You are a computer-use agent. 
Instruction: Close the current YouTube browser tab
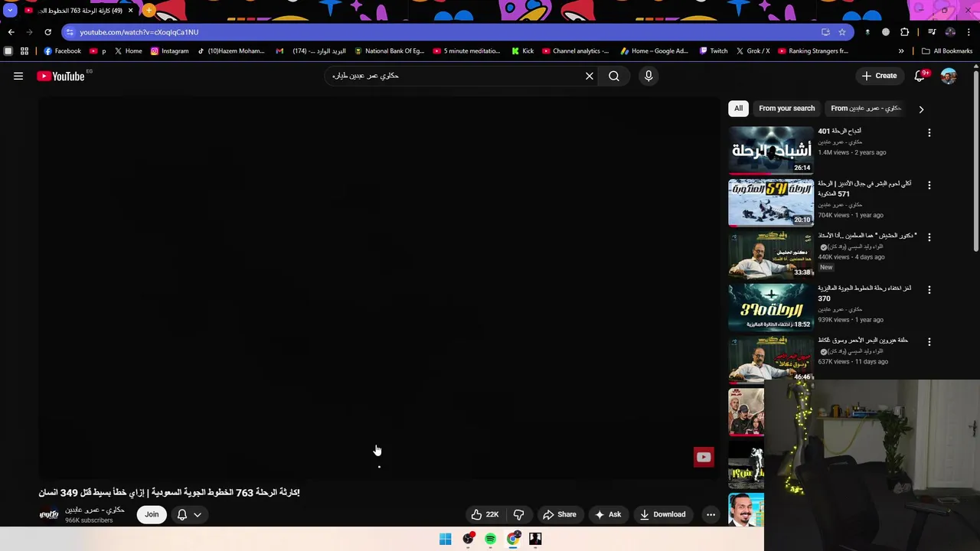tap(130, 11)
